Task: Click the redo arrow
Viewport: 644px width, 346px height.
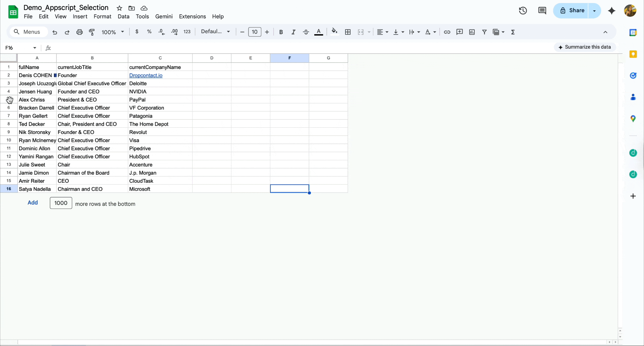Action: tap(67, 32)
